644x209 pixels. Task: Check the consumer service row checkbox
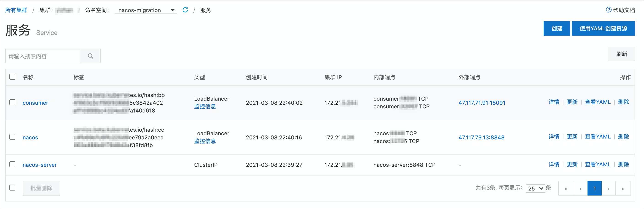12,102
